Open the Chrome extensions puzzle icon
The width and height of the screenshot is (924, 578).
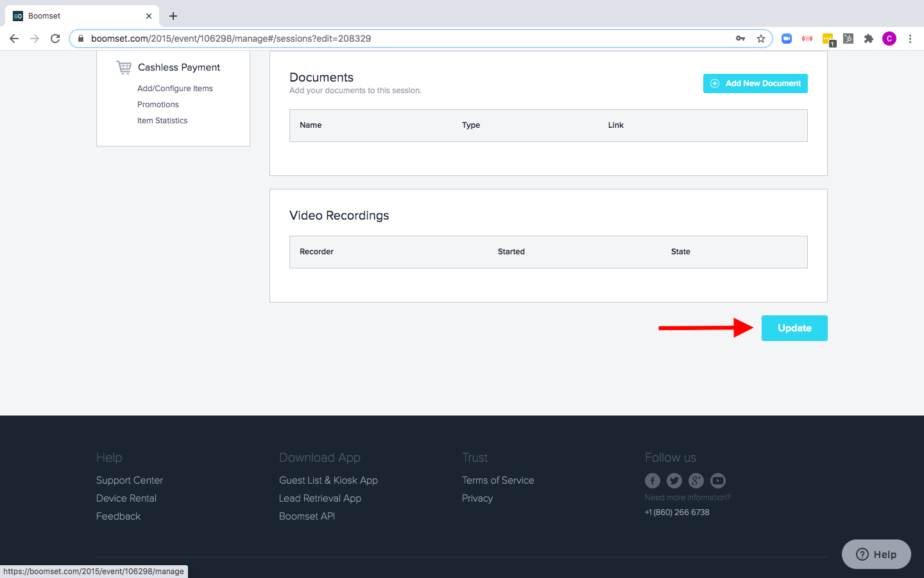[869, 39]
